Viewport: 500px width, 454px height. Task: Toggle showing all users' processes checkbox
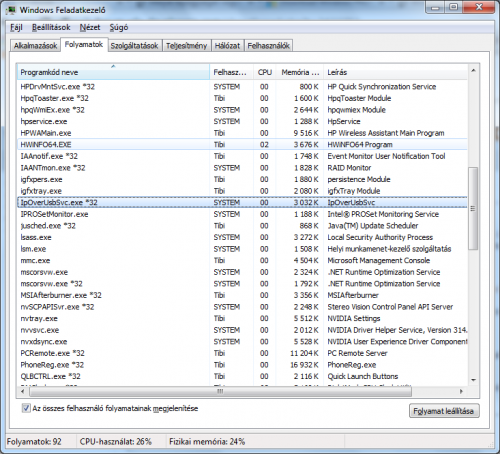coord(26,408)
